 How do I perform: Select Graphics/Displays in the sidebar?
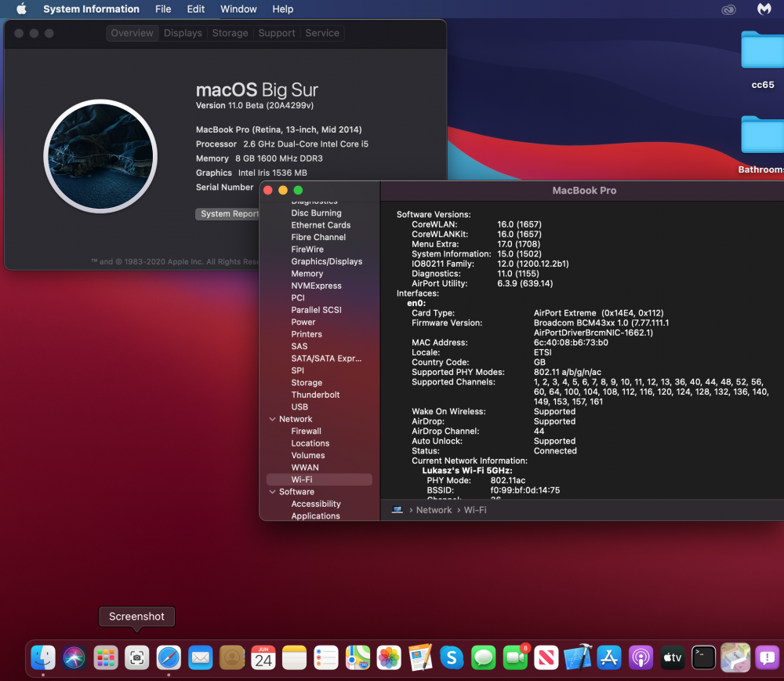click(x=327, y=261)
